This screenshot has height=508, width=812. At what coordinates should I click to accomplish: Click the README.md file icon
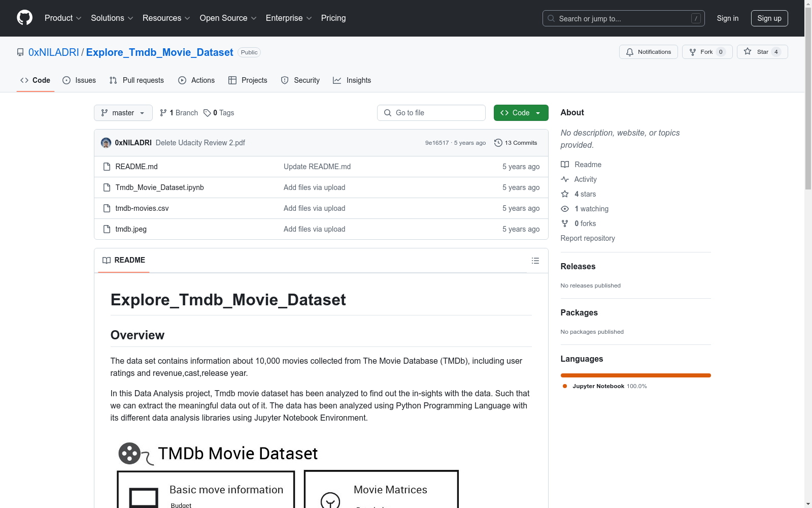tap(107, 167)
